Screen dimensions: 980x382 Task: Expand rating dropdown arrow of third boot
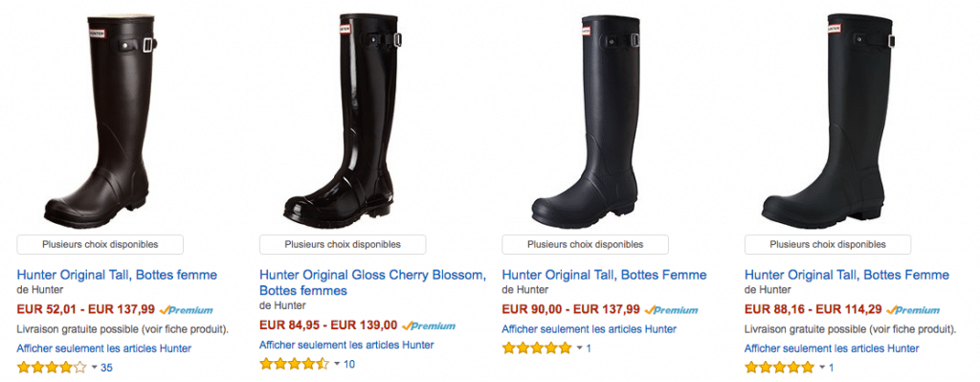coord(579,348)
